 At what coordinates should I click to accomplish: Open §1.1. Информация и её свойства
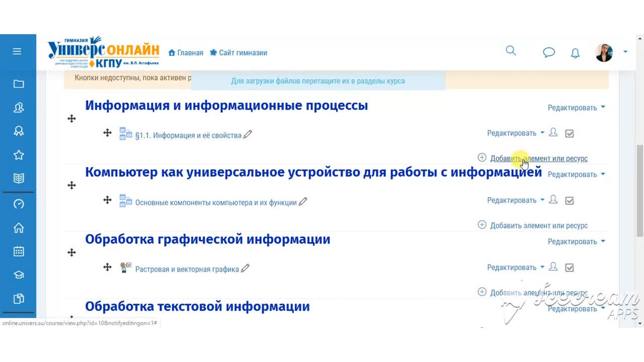click(188, 135)
